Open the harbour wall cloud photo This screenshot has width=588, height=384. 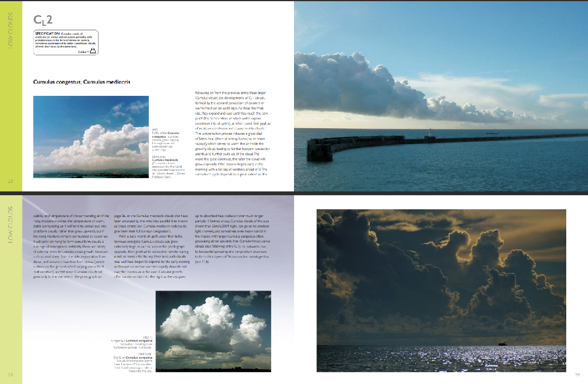[x=440, y=95]
